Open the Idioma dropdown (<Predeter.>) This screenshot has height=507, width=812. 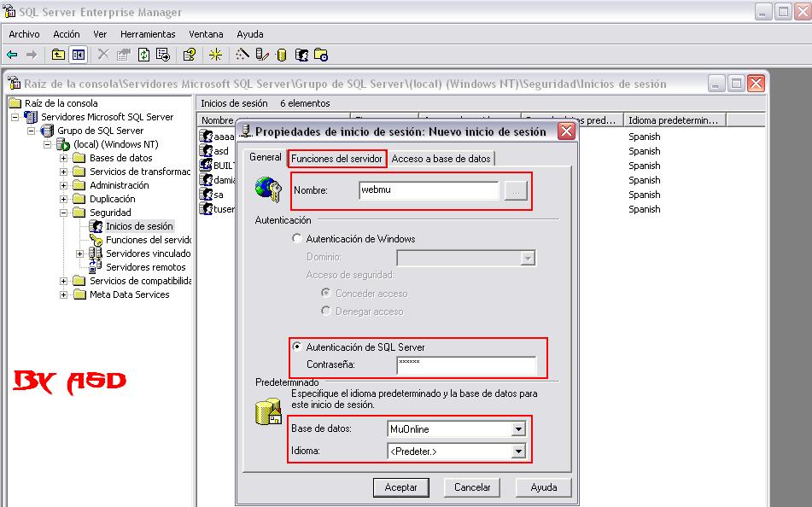[518, 451]
